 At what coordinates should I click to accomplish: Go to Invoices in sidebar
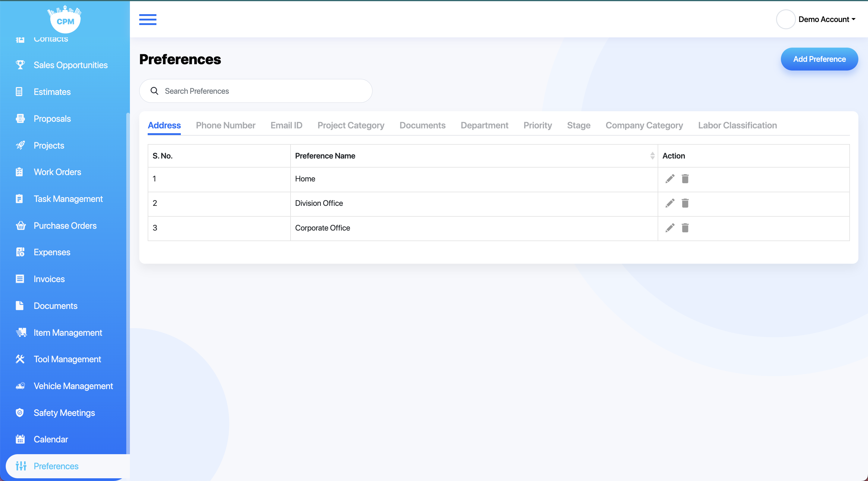(x=49, y=279)
